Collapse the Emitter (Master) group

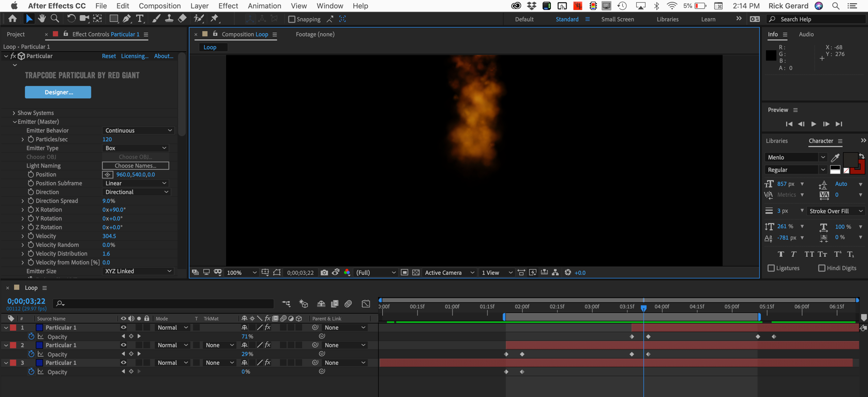click(x=14, y=122)
